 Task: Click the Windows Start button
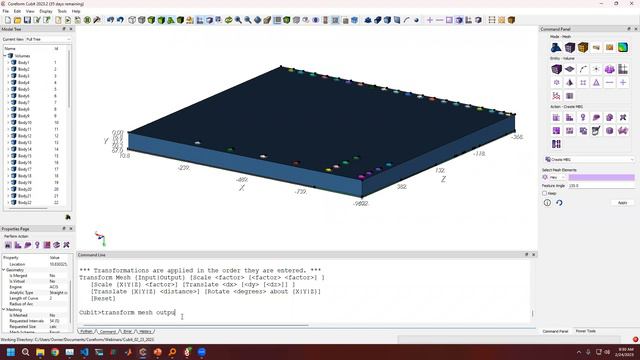click(x=11, y=352)
